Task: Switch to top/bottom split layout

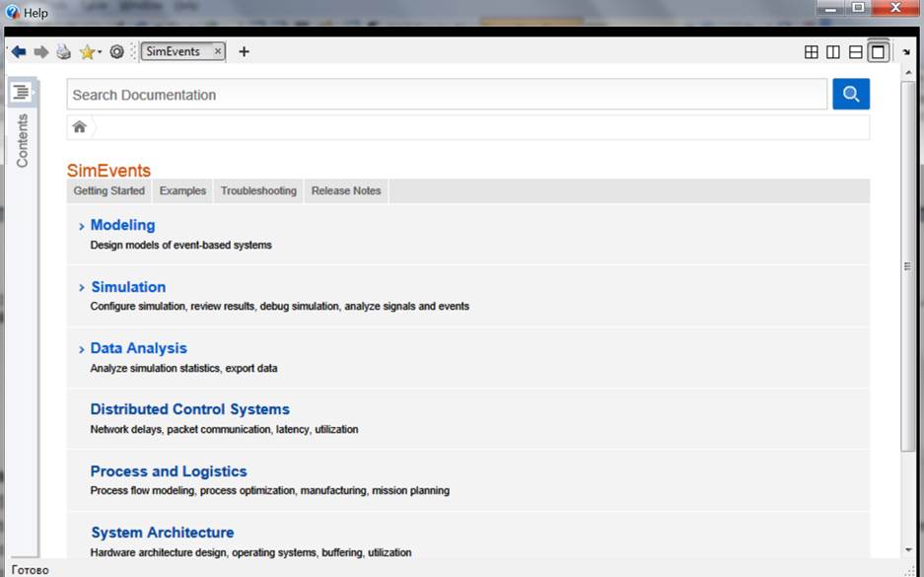Action: tap(856, 52)
